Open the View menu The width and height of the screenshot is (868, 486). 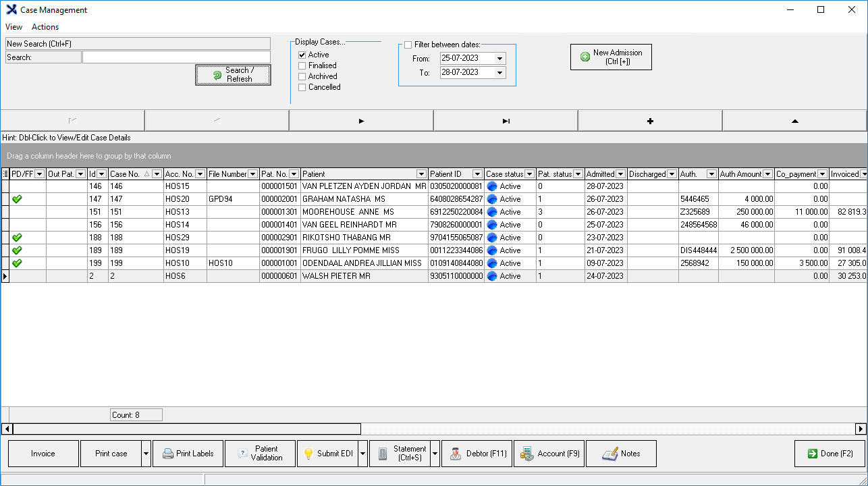tap(13, 27)
